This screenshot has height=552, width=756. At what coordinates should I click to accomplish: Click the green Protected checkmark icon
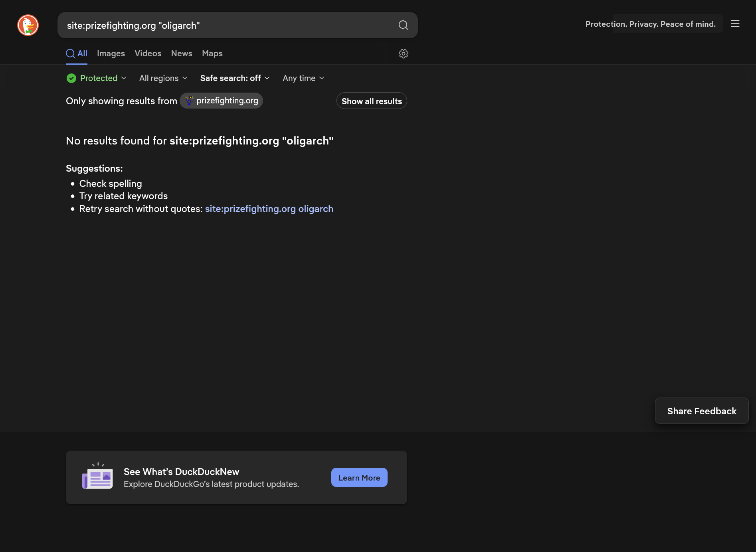point(71,78)
